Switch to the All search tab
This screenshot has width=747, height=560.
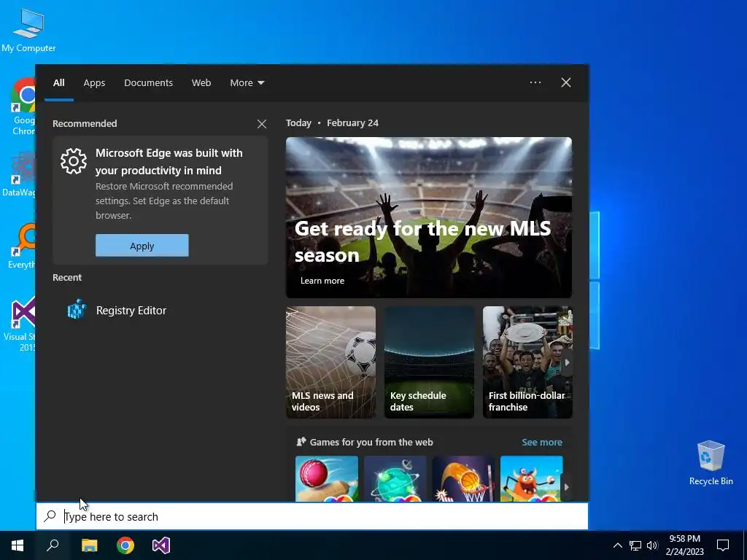pyautogui.click(x=58, y=83)
